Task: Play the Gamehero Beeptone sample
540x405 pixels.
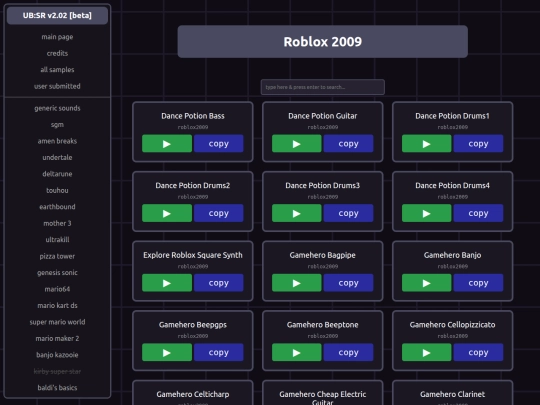Action: (x=297, y=352)
